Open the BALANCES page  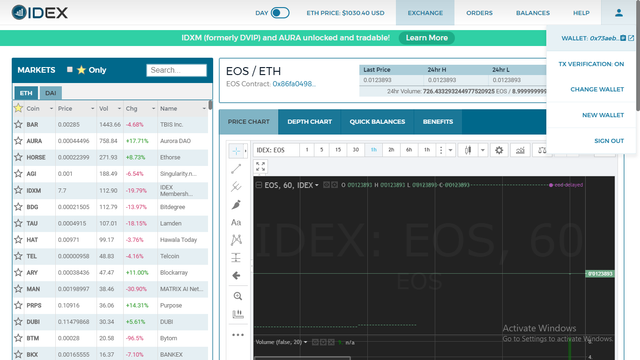coord(533,13)
